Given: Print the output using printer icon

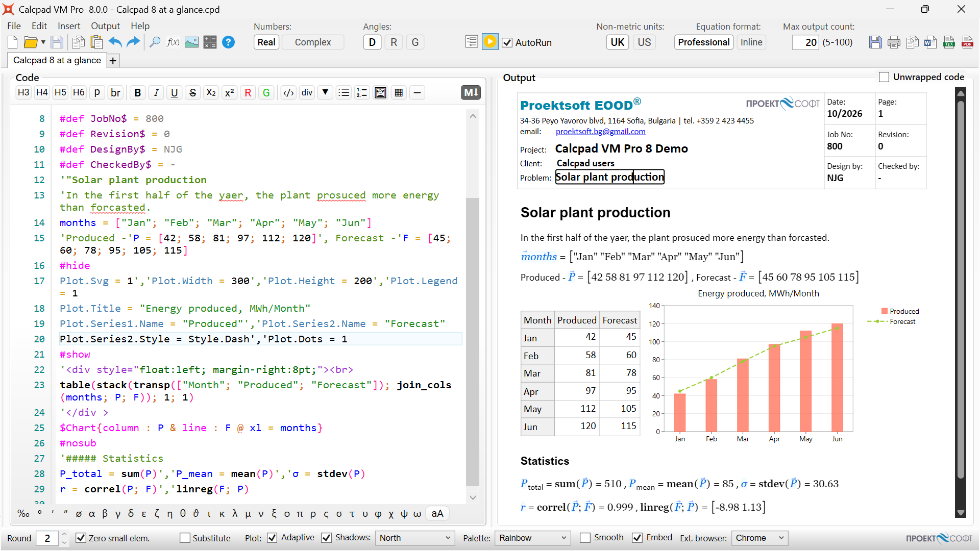Looking at the screenshot, I should (x=894, y=42).
